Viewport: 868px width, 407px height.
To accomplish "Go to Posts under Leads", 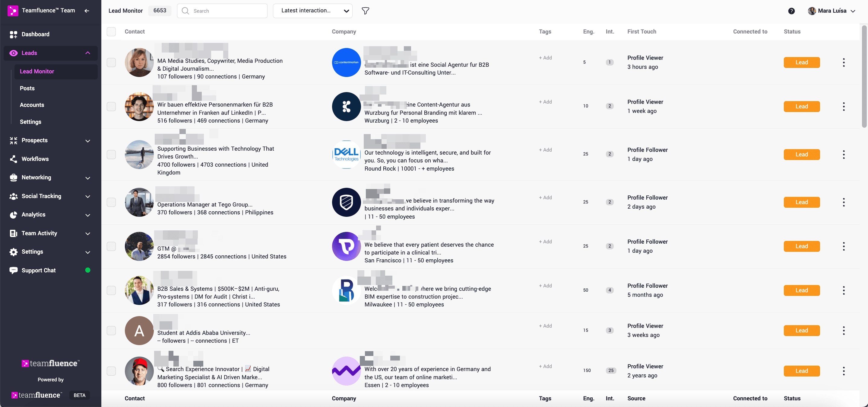I will (27, 88).
